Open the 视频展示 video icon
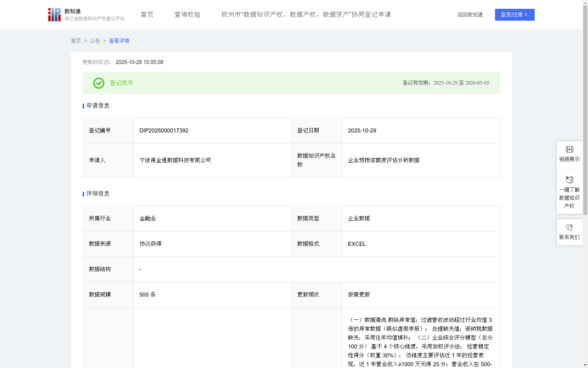588x368 pixels. click(x=569, y=149)
